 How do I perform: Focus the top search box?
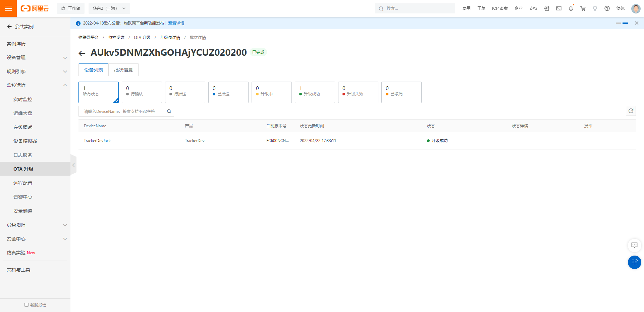coord(415,8)
